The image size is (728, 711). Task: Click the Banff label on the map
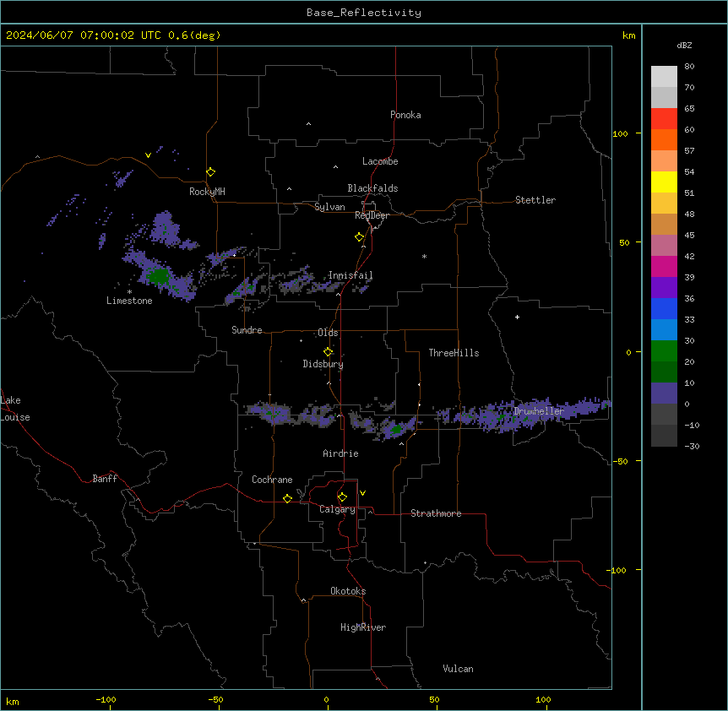click(105, 479)
